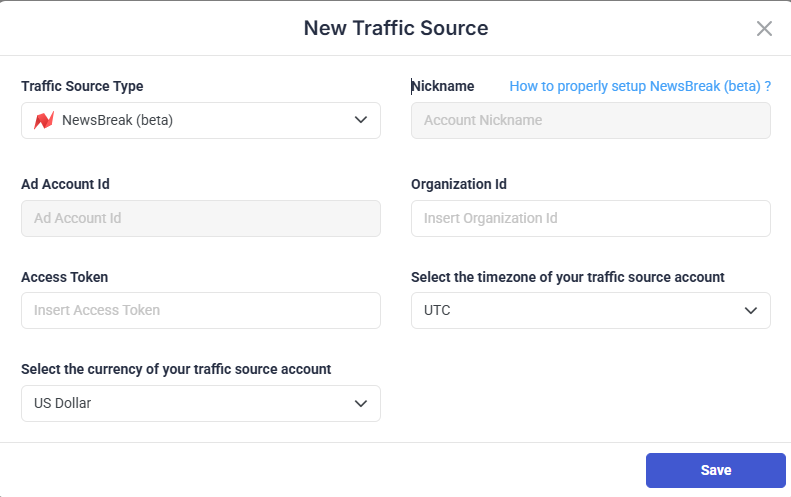791x497 pixels.
Task: Close the New Traffic Source dialog
Action: point(764,28)
